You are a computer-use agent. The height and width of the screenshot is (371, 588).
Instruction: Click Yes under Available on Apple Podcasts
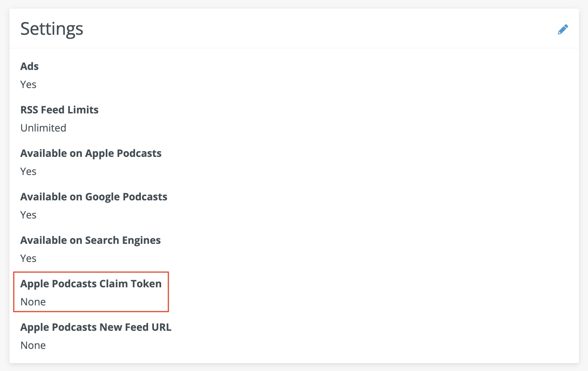click(x=28, y=171)
